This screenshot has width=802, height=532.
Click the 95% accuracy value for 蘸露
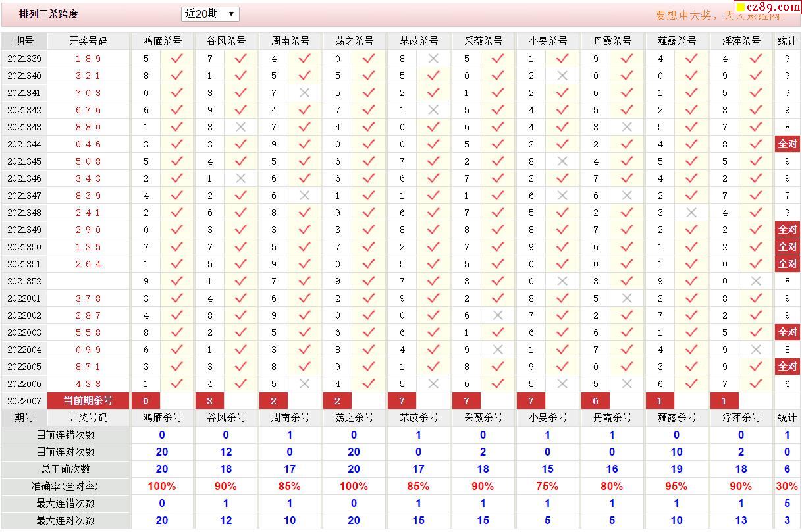click(x=676, y=486)
